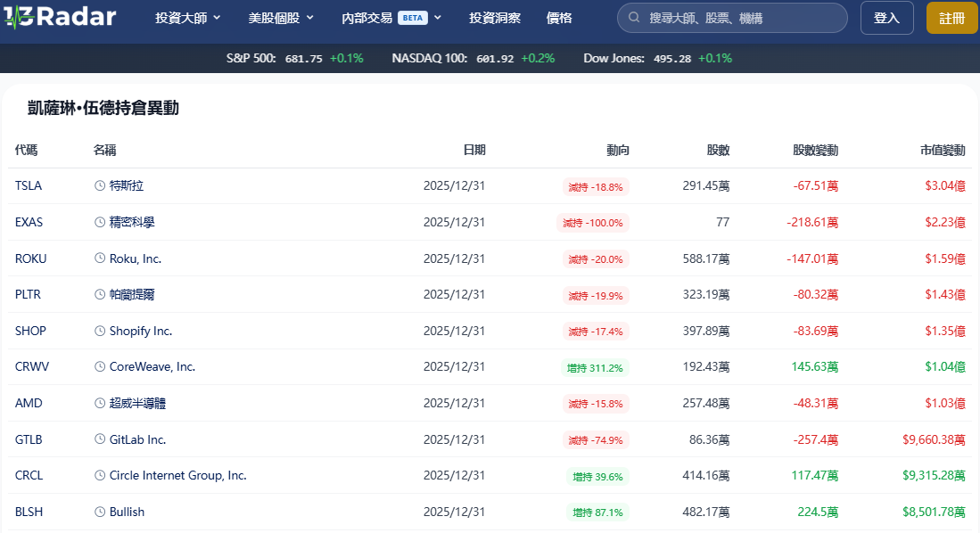This screenshot has height=533, width=980.
Task: Open the AMD ticker link
Action: pyautogui.click(x=29, y=403)
